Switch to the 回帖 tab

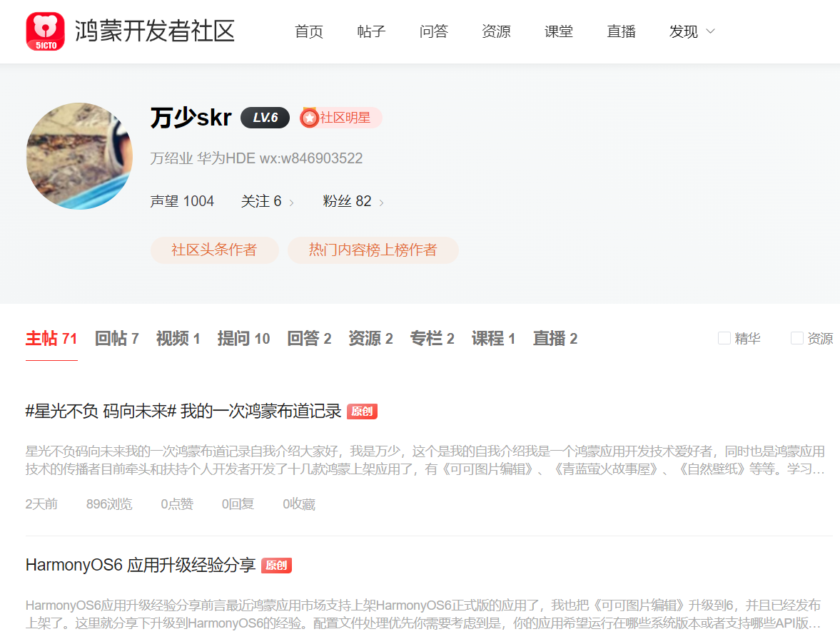[116, 339]
